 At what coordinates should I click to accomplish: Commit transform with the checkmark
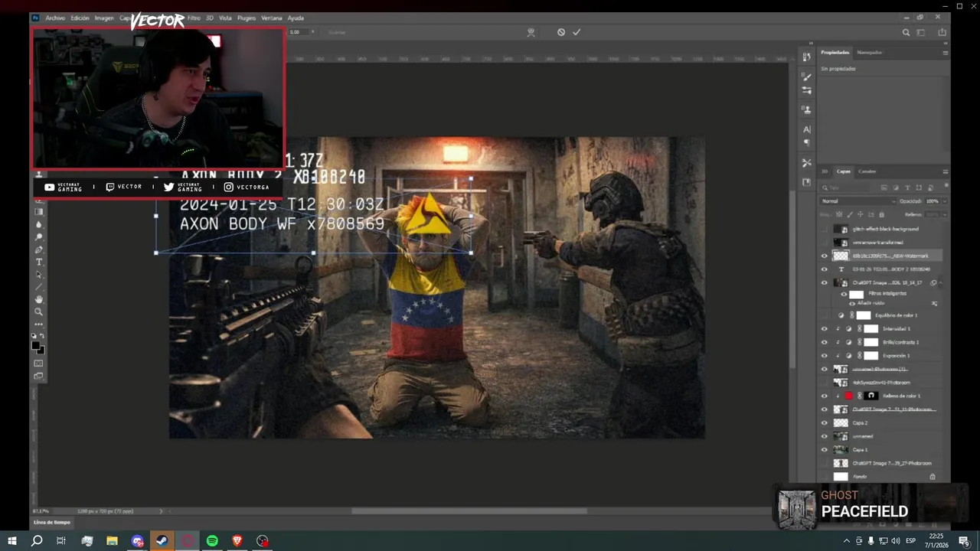point(577,32)
